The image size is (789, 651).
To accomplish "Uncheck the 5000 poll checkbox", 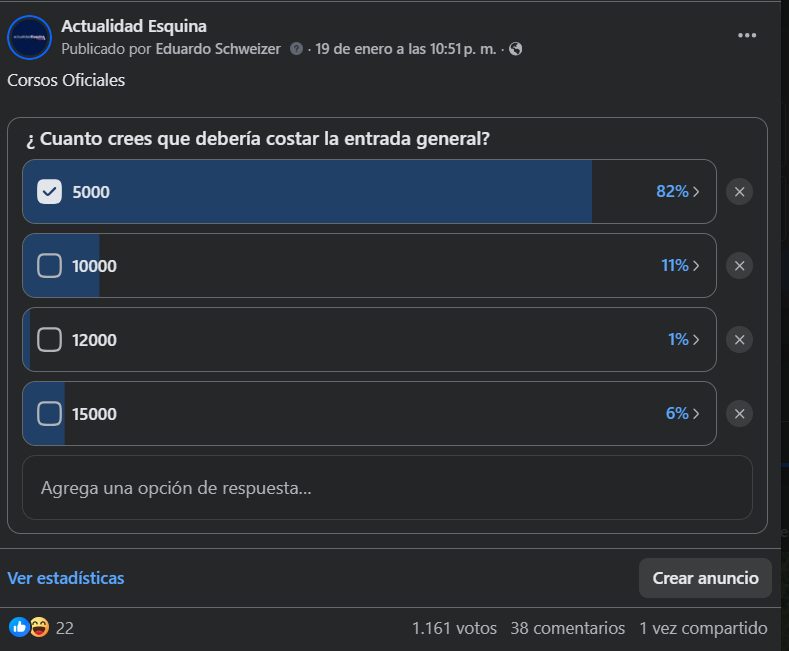I will pos(50,192).
